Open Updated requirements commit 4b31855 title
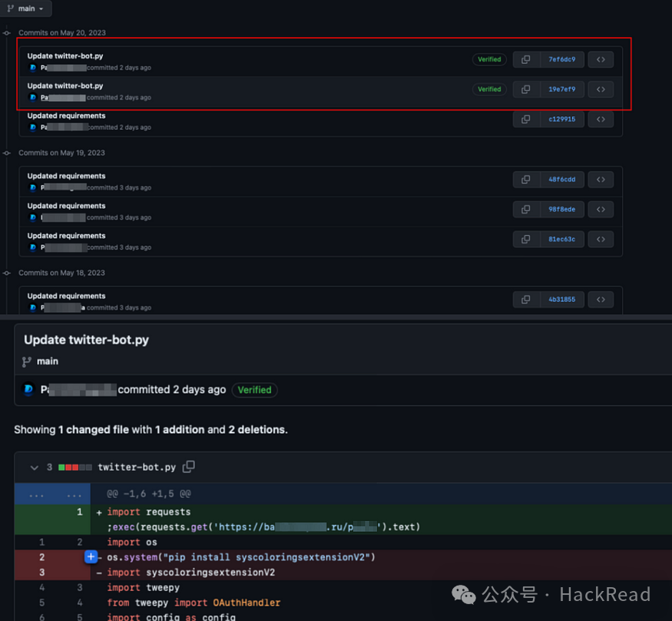 [66, 296]
